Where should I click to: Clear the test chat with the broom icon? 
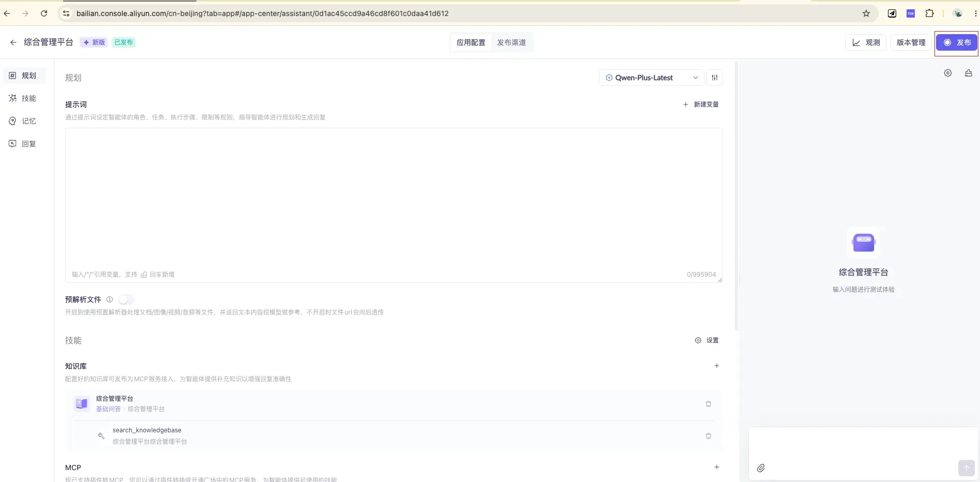(x=969, y=73)
